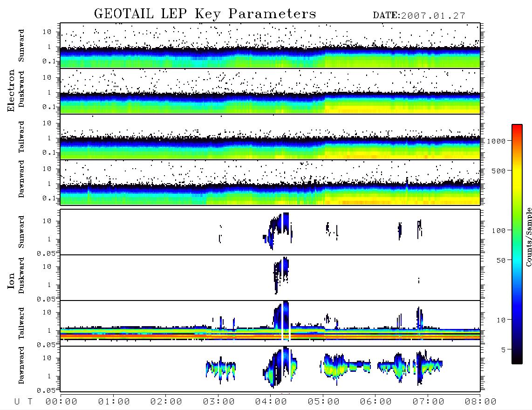Image resolution: width=532 pixels, height=410 pixels.
Task: Click the "05:00" time tick label
Action: (x=324, y=402)
